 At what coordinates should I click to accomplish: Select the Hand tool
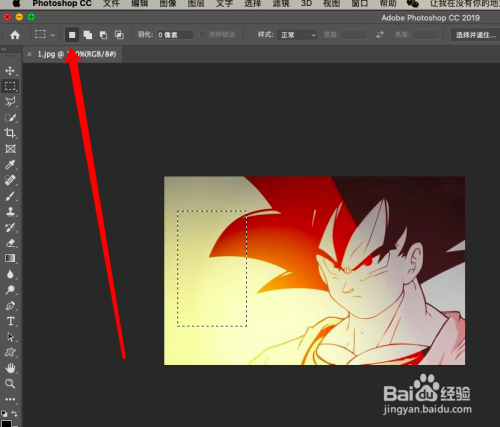pyautogui.click(x=10, y=368)
